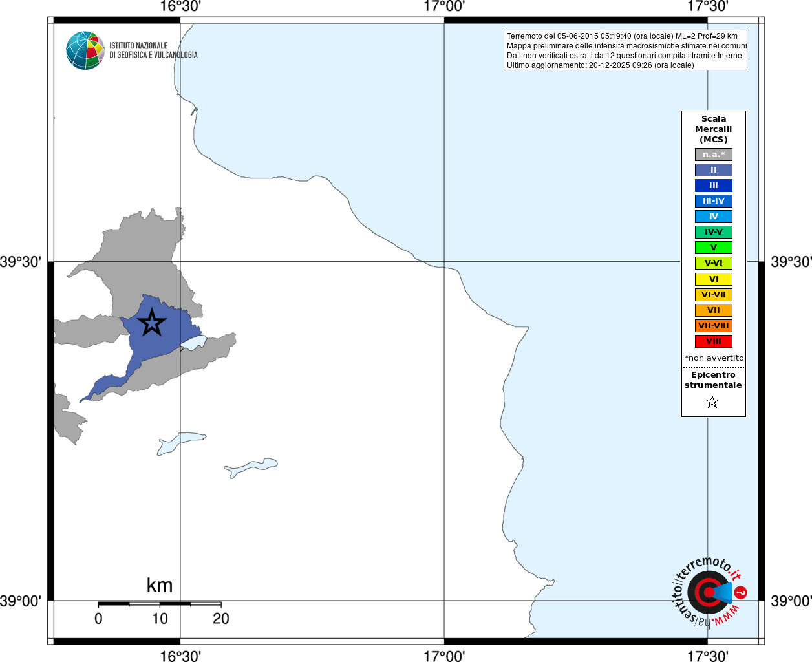812x662 pixels.
Task: Select the VIII red legend swatch
Action: (714, 341)
